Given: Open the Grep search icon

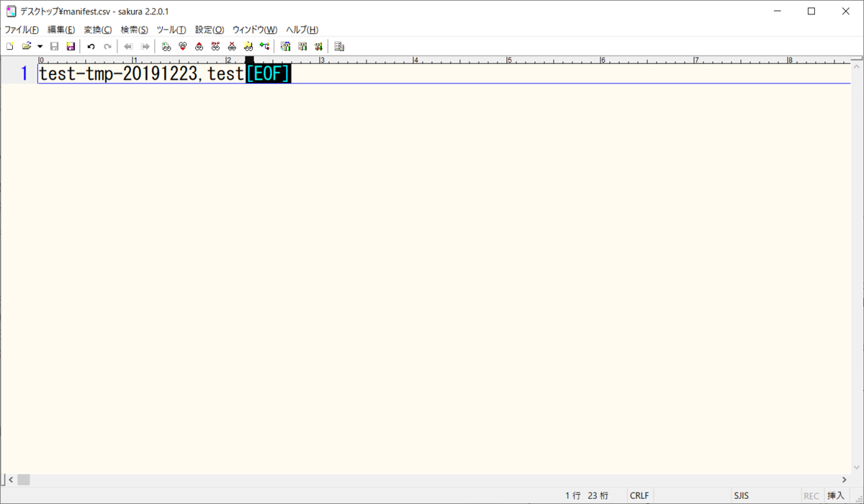Looking at the screenshot, I should pos(248,46).
